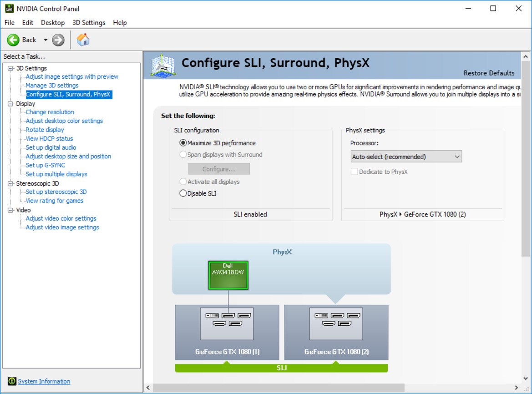Click the vertical scrollbar thumb

(x=525, y=159)
